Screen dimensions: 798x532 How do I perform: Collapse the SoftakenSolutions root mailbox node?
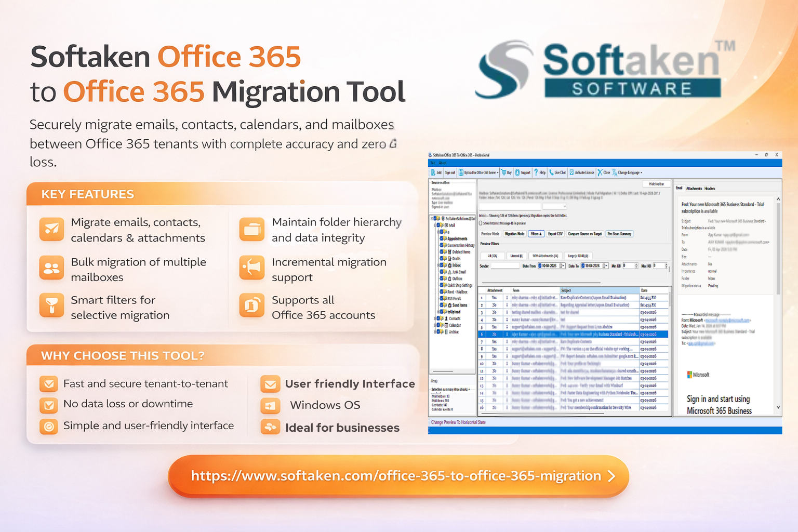(x=432, y=219)
